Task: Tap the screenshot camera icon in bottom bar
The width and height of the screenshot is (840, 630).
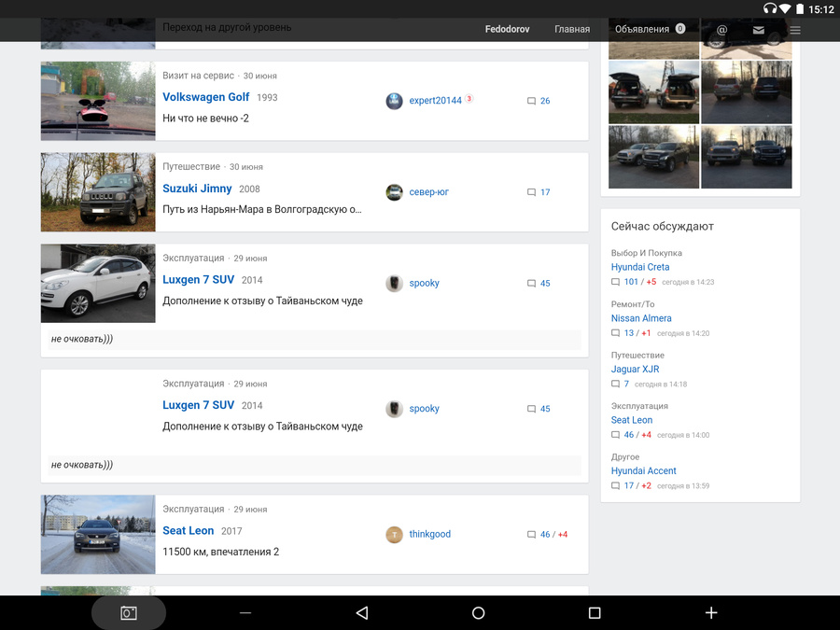Action: pos(129,613)
